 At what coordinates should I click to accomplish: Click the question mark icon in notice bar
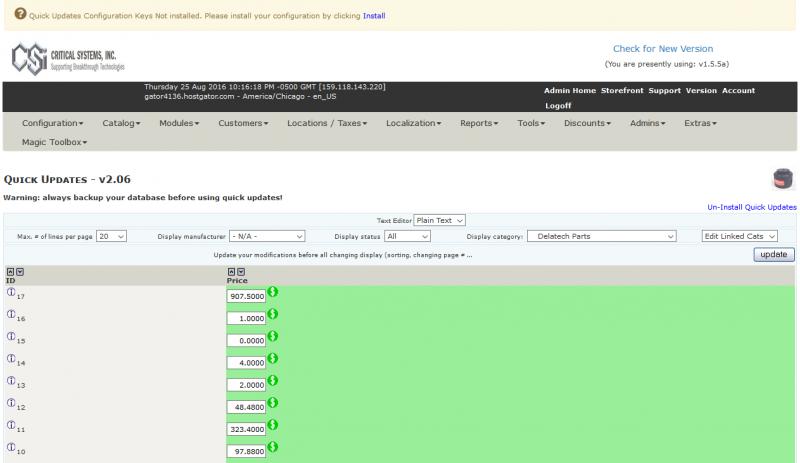coord(20,14)
